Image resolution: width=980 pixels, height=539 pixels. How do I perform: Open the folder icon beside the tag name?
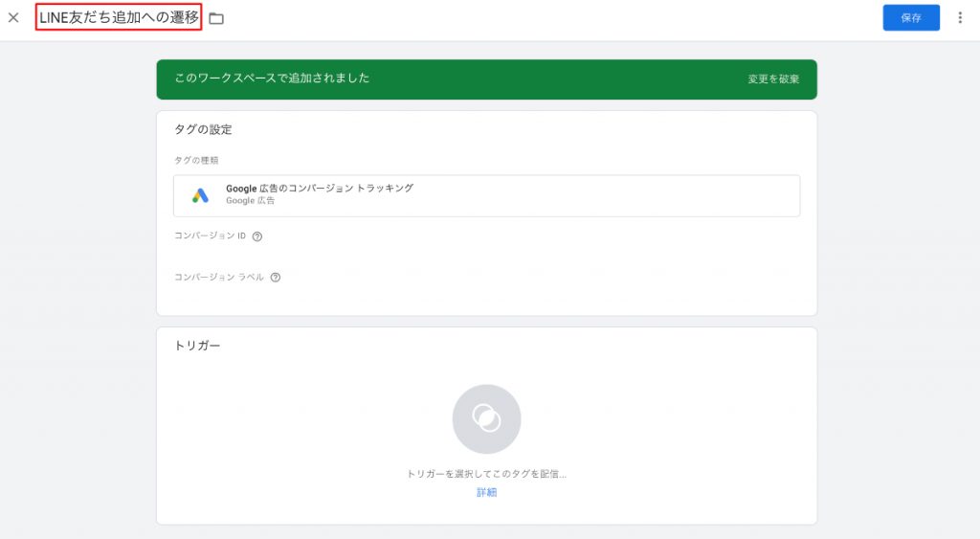216,19
